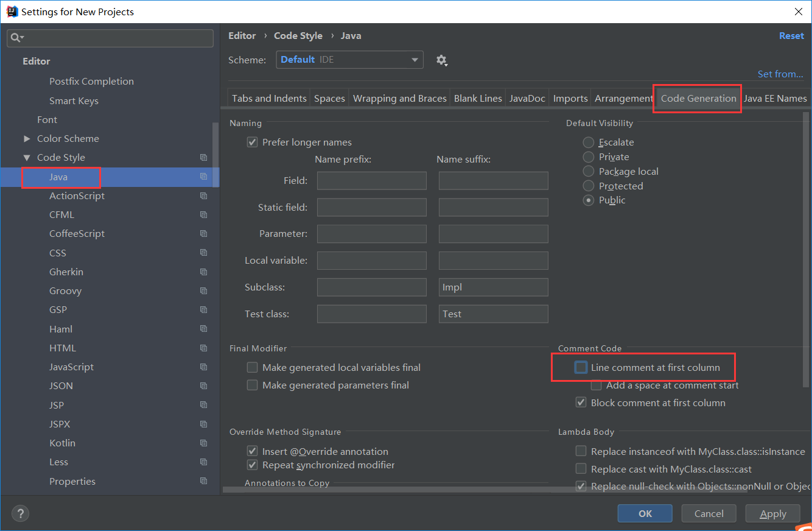Screen dimensions: 812x531
Task: Enable Line comment at first column
Action: pos(581,368)
